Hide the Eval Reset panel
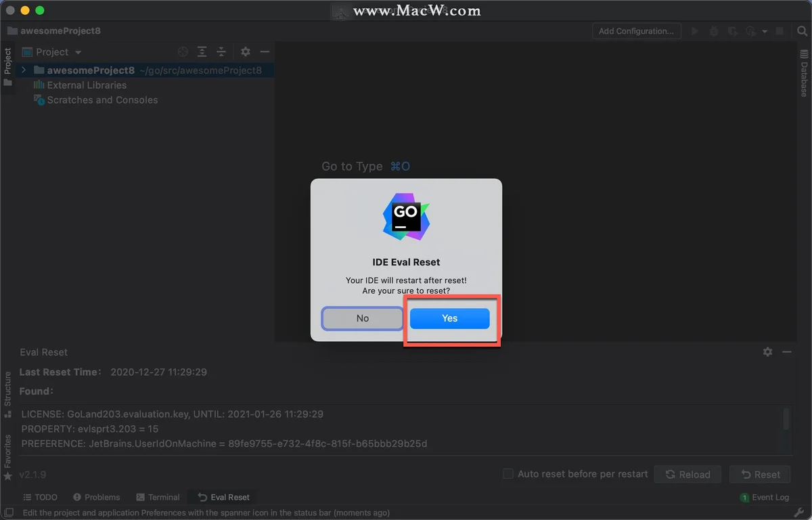 (x=786, y=352)
